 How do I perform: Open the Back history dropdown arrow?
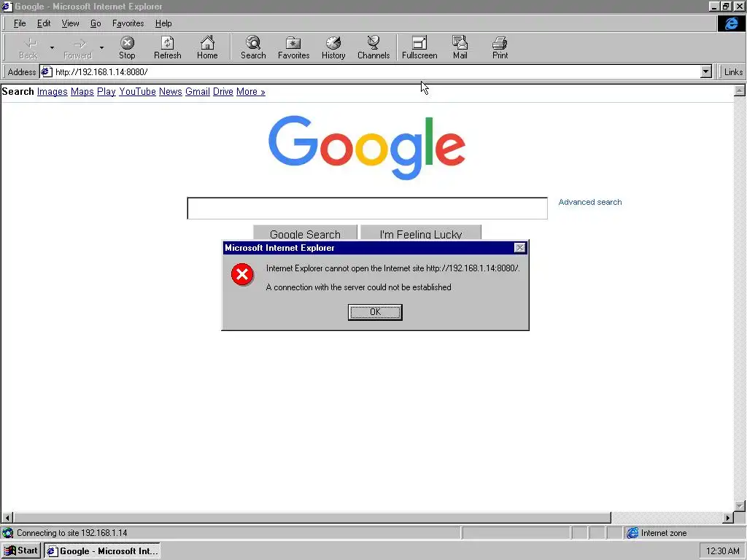52,47
